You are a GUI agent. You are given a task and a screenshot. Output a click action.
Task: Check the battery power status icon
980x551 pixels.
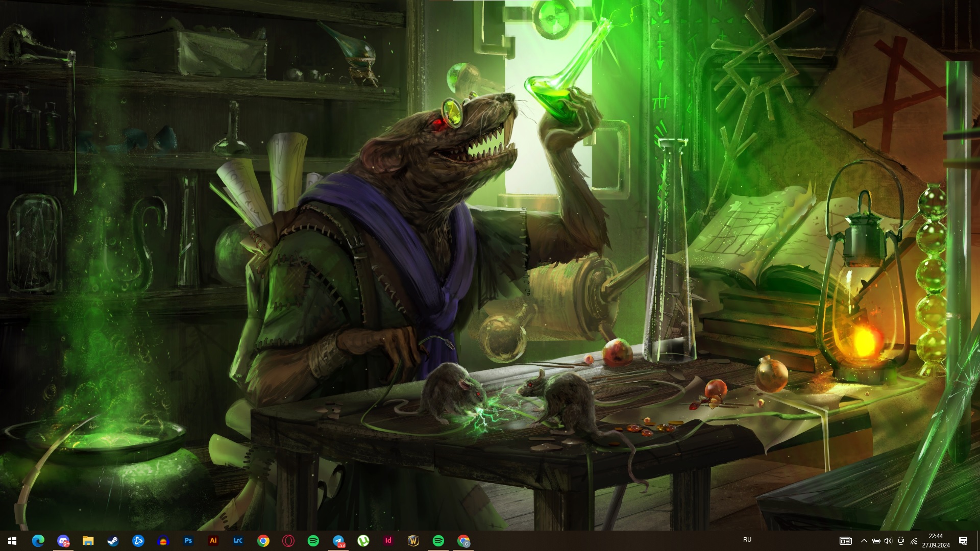point(876,541)
